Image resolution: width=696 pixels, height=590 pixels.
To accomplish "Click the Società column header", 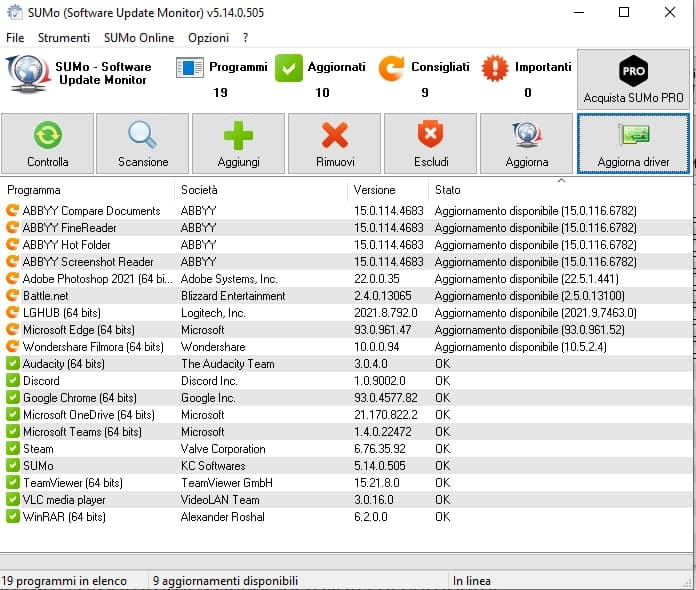I will 199,190.
